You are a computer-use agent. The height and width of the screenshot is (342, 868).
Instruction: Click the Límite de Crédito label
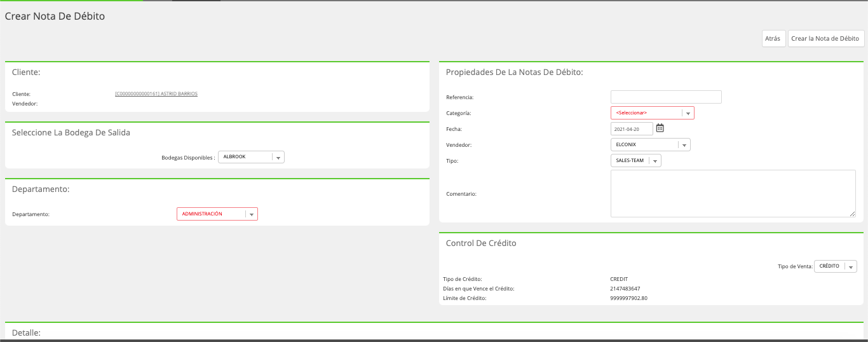click(x=465, y=298)
